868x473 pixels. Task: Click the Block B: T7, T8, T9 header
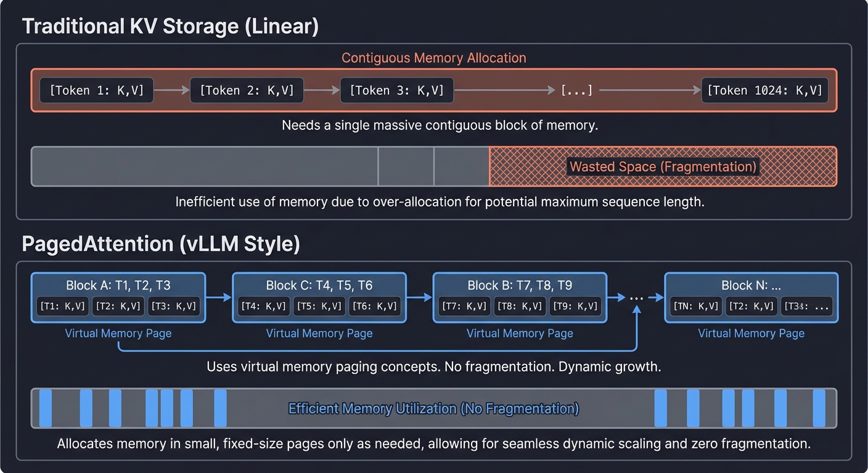(520, 285)
